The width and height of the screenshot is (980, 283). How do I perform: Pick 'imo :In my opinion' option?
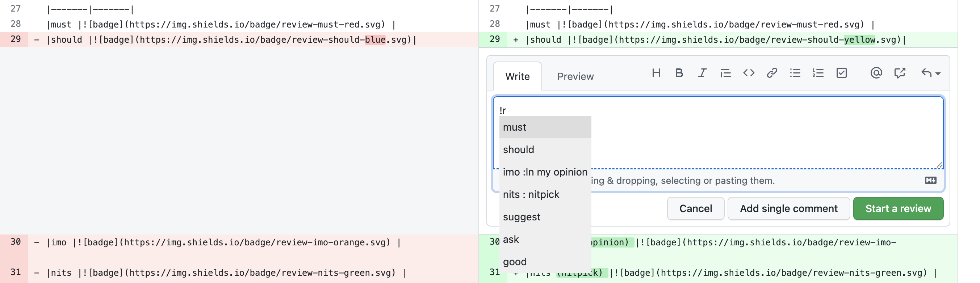coord(545,172)
